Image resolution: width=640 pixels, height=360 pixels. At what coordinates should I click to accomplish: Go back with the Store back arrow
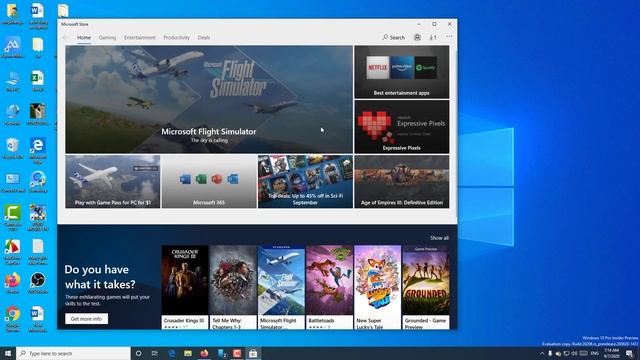click(x=66, y=37)
